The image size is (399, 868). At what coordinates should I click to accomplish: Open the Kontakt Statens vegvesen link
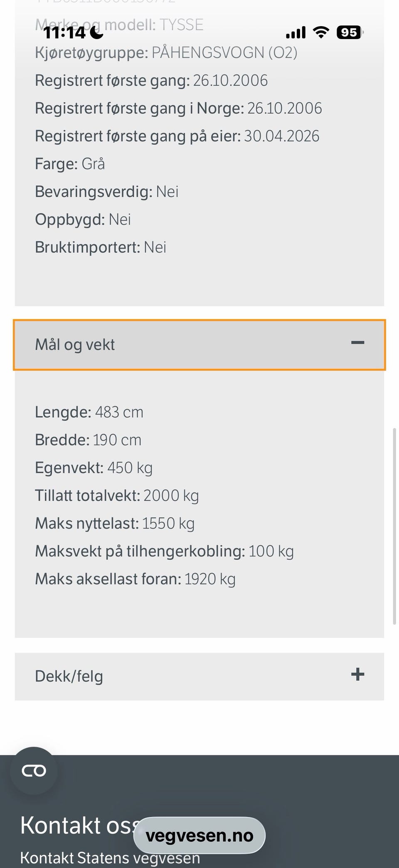[110, 858]
